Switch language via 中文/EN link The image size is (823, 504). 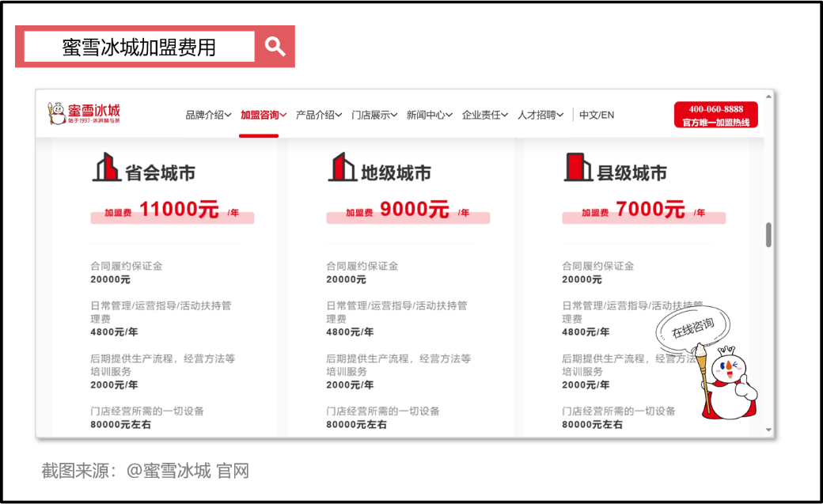pyautogui.click(x=596, y=115)
